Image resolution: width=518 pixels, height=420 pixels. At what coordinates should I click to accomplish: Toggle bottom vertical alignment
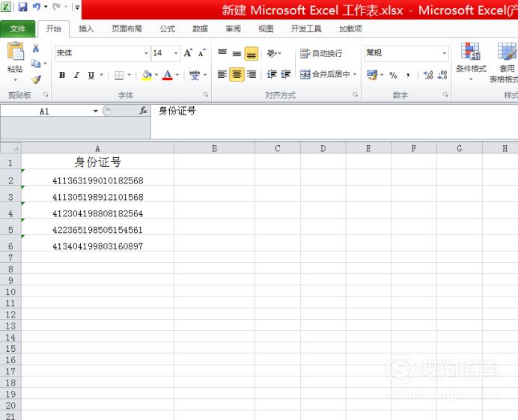tap(252, 53)
